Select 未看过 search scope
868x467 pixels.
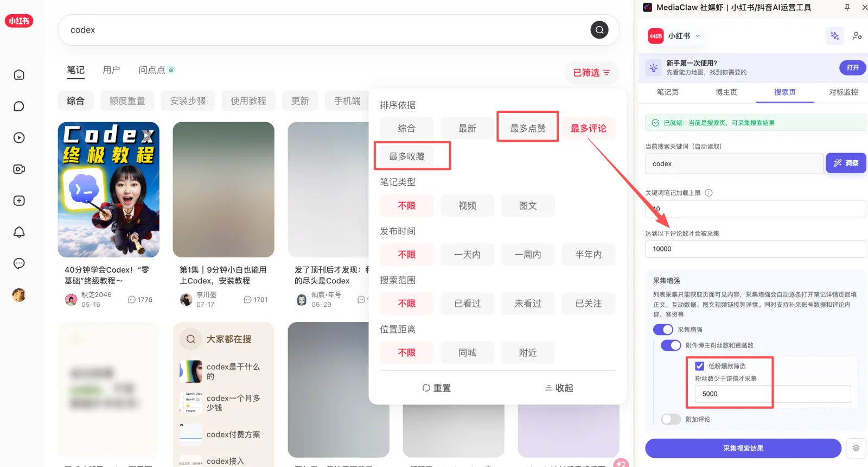tap(528, 304)
